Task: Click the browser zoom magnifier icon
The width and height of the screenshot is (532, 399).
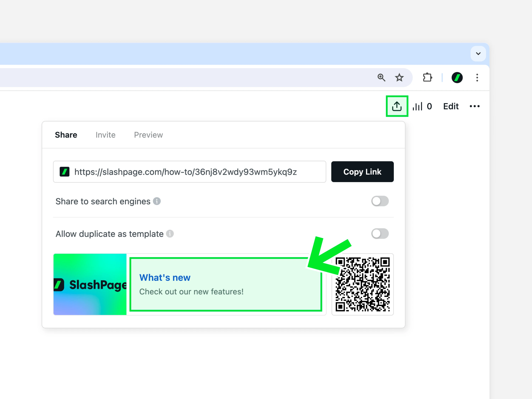Action: click(x=381, y=77)
